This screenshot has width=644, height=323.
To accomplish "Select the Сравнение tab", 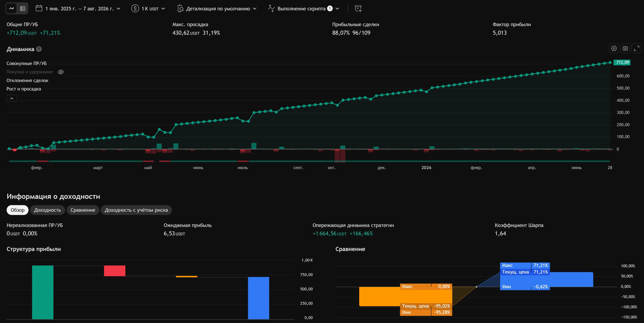I will point(83,210).
